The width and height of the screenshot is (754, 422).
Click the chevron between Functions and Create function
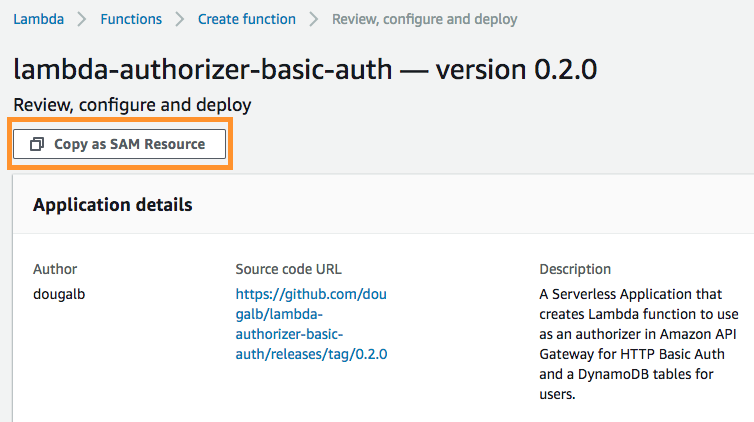[180, 19]
